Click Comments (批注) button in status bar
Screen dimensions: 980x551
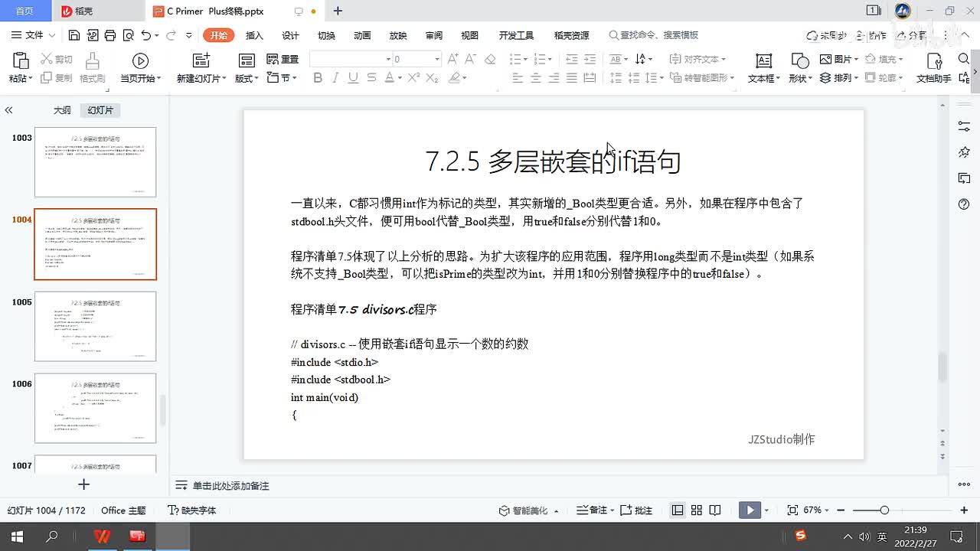pos(636,510)
